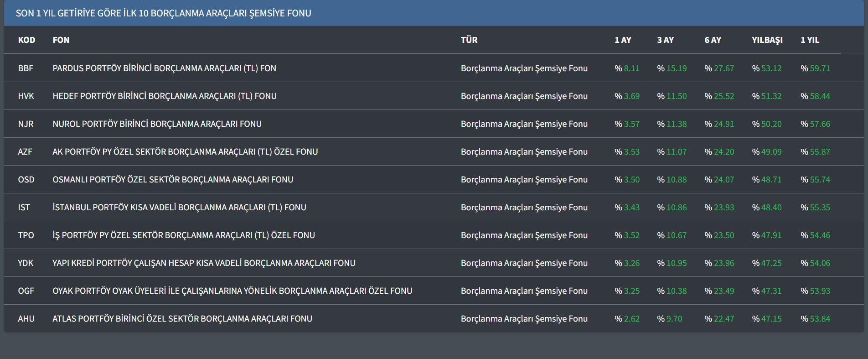Click the KOD column header

[x=26, y=40]
